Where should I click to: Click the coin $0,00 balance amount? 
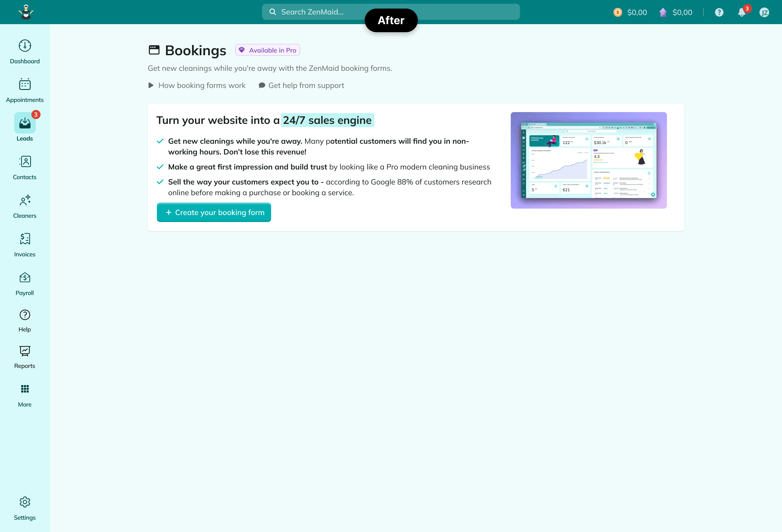637,12
